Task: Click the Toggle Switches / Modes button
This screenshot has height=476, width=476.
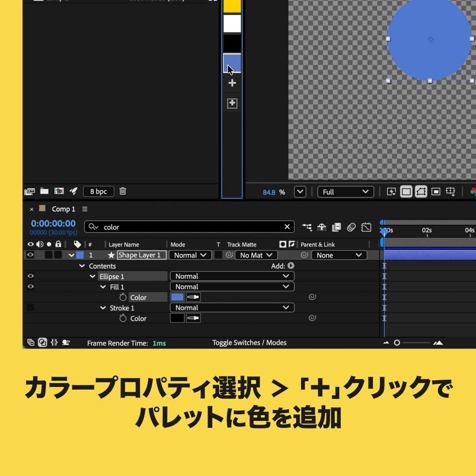Action: coord(250,343)
